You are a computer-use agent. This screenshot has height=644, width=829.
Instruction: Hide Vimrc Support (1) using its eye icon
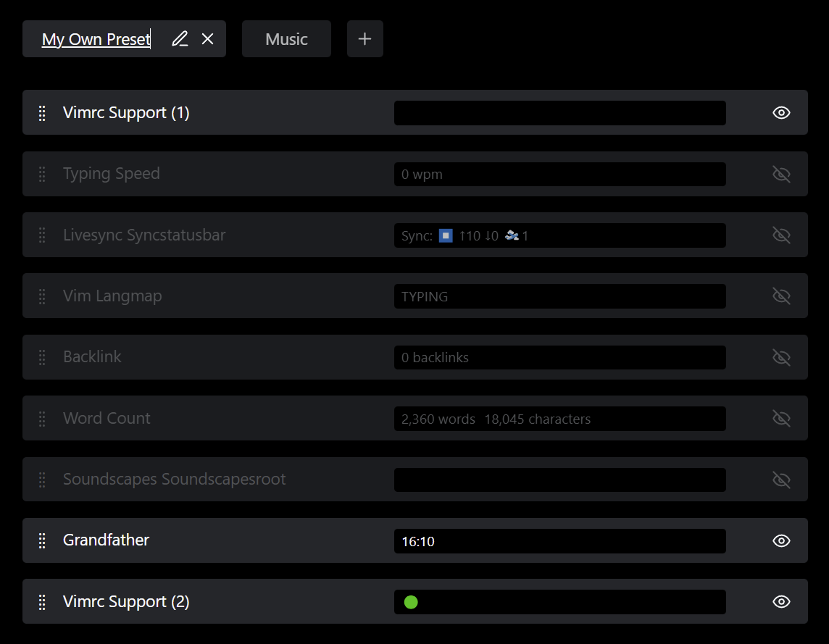click(781, 112)
